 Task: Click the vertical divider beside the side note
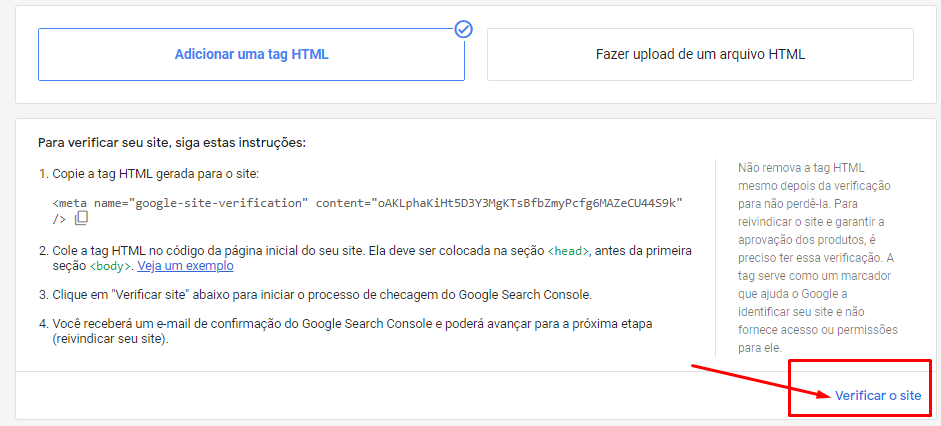coord(716,257)
